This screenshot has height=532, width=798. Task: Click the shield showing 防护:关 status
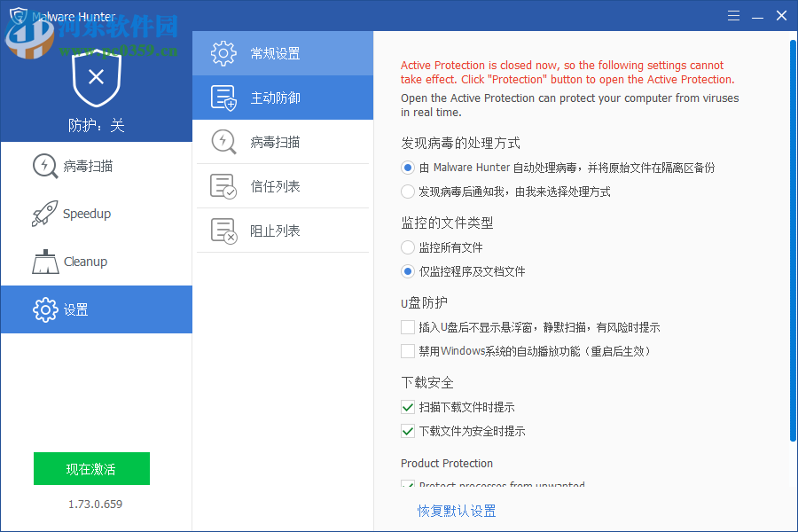[95, 85]
